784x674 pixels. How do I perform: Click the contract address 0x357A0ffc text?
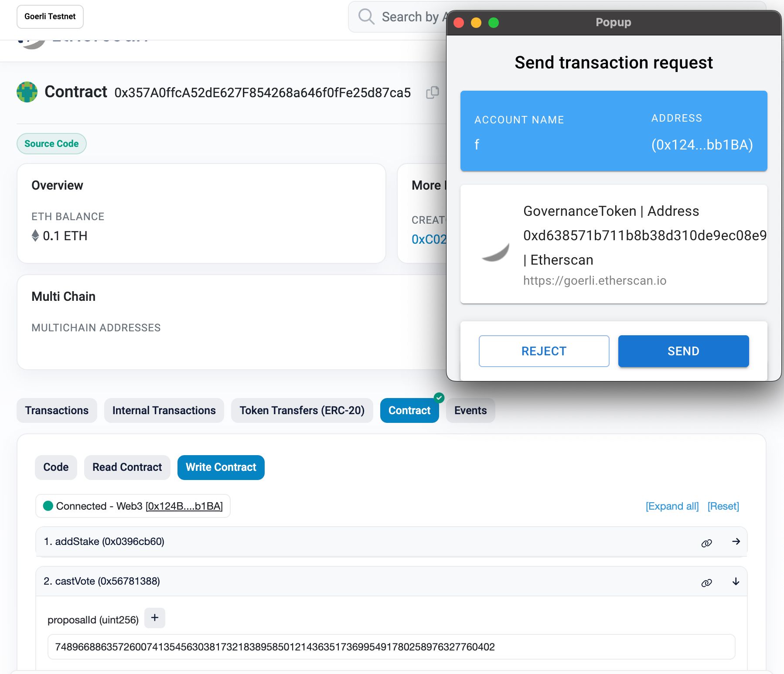[262, 92]
